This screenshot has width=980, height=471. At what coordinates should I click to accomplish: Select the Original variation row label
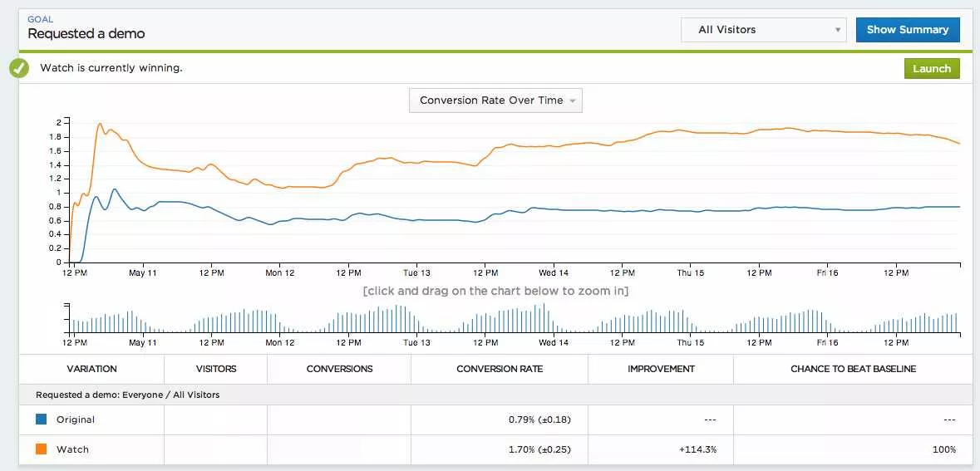(76, 419)
